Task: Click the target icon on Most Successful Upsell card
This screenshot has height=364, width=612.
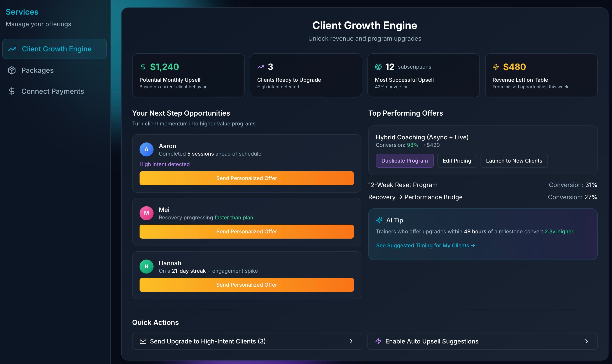Action: 378,66
